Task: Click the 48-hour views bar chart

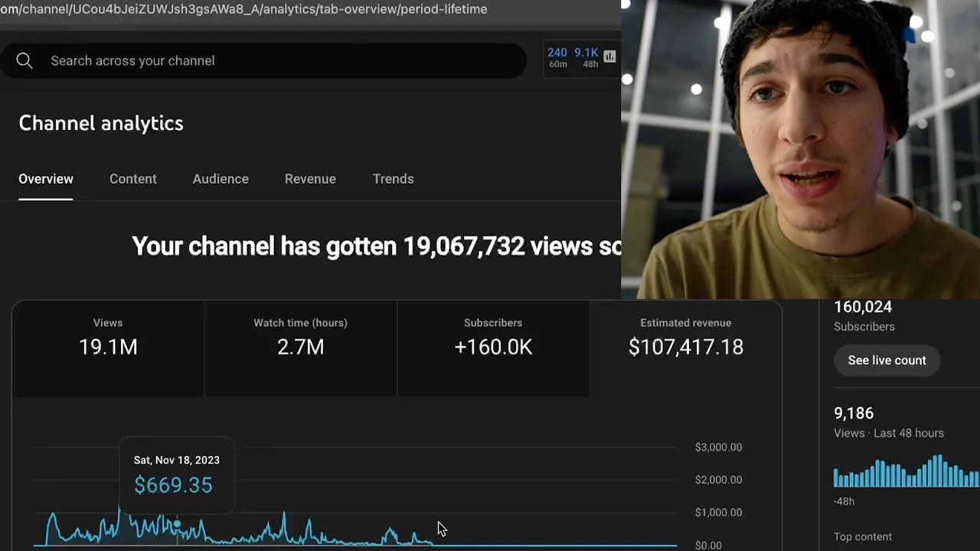Action: (x=906, y=471)
